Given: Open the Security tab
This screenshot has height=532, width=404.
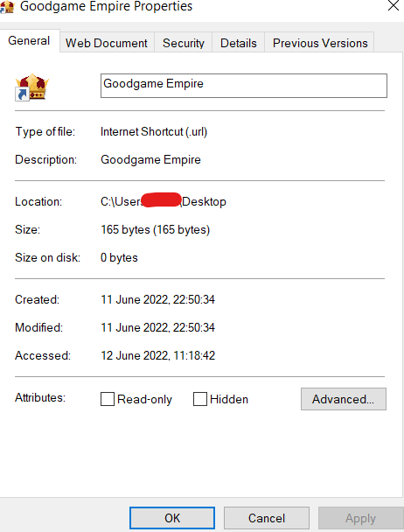Looking at the screenshot, I should click(x=183, y=43).
